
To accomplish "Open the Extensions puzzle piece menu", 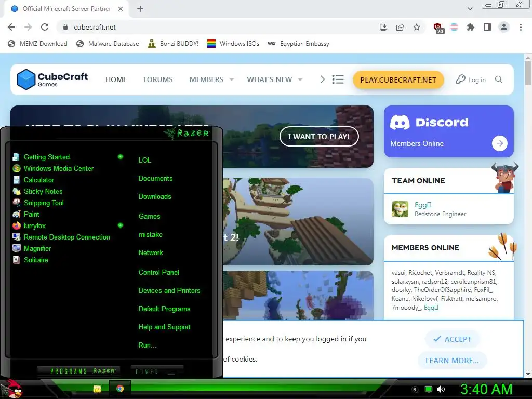I will 471,27.
